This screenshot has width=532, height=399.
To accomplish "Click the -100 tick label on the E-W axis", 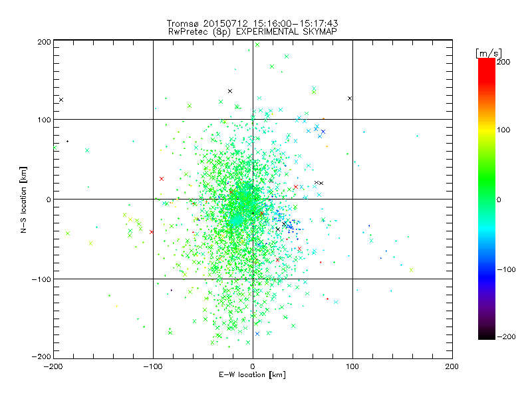I will (153, 366).
